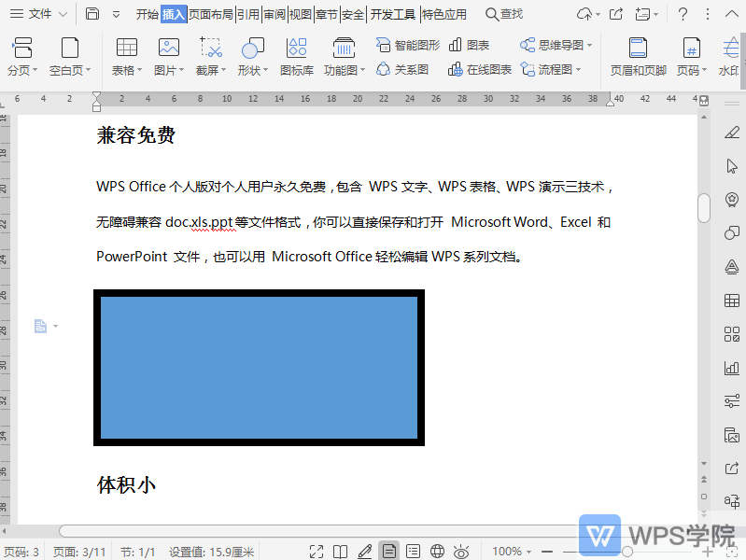Switch to web layout view in status bar
This screenshot has height=560, width=746.
pos(438,552)
